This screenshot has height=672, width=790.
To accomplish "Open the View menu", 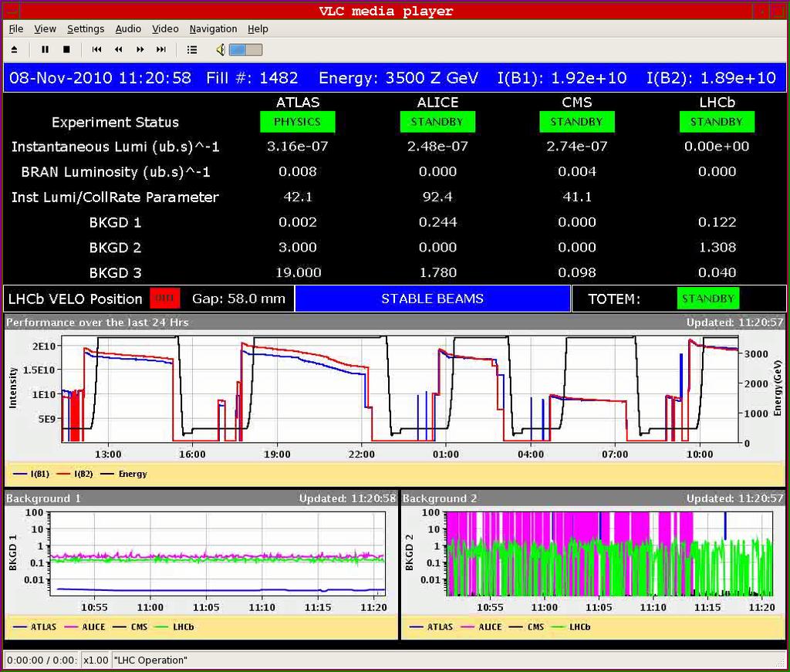I will 45,29.
